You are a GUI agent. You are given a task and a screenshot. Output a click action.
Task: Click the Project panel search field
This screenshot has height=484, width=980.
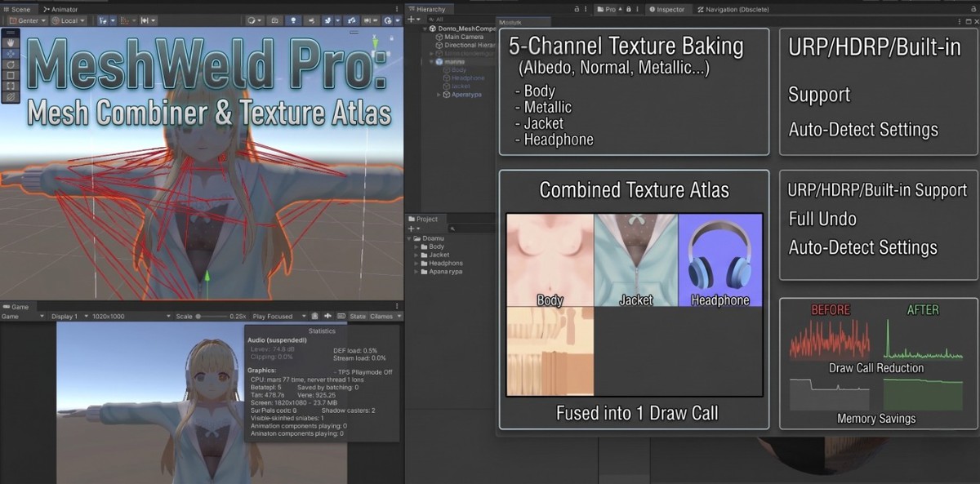(472, 229)
